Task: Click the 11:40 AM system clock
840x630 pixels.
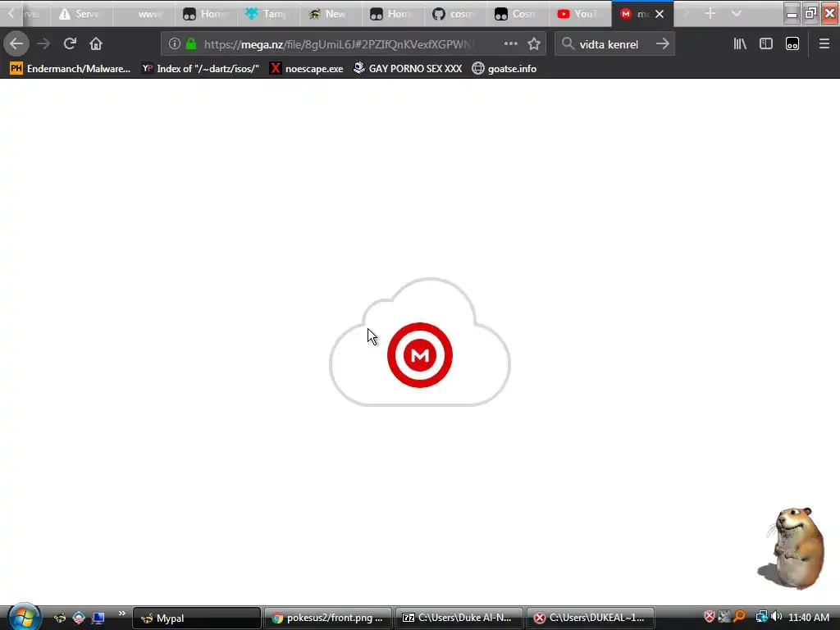Action: point(809,617)
